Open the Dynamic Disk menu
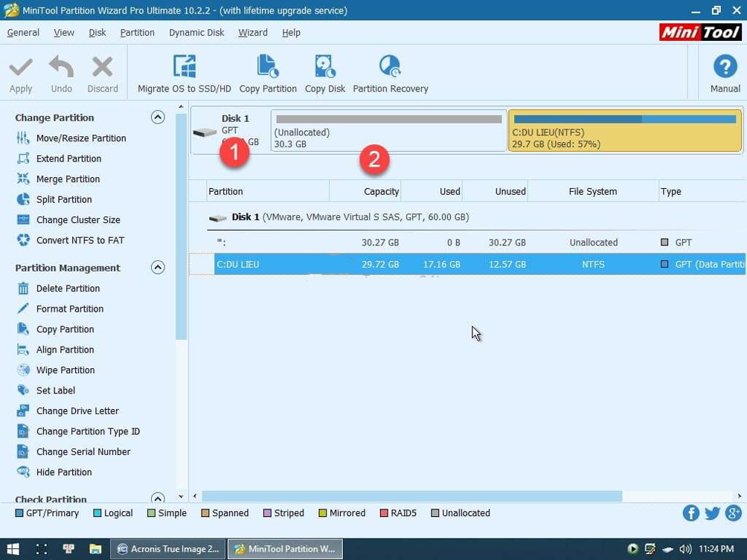Screen dimensions: 747x560 coord(196,33)
